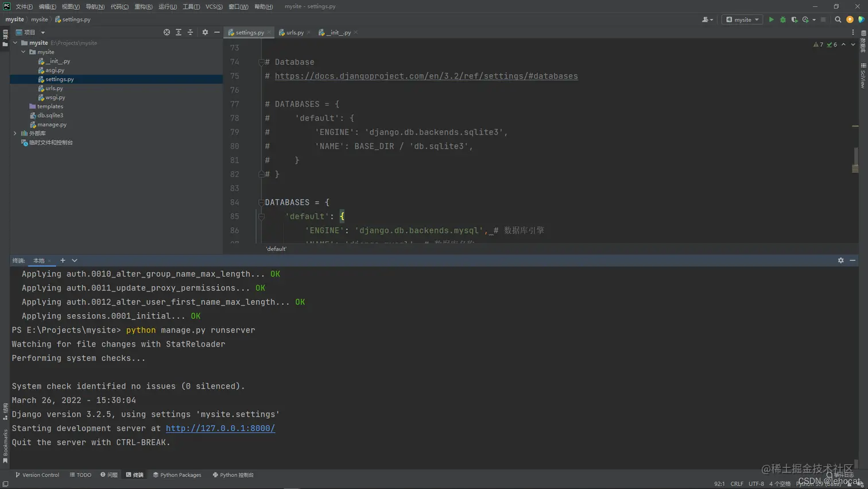
Task: Select manage.py in project tree
Action: tap(48, 124)
